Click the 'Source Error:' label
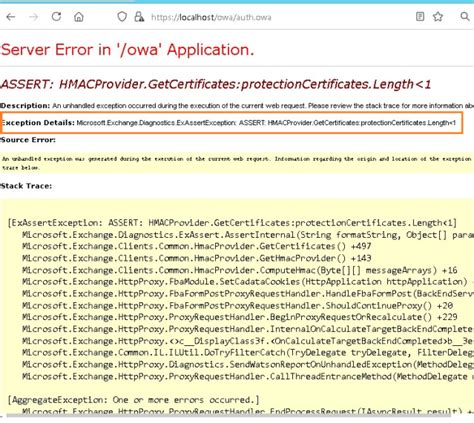474x423 pixels. click(28, 140)
